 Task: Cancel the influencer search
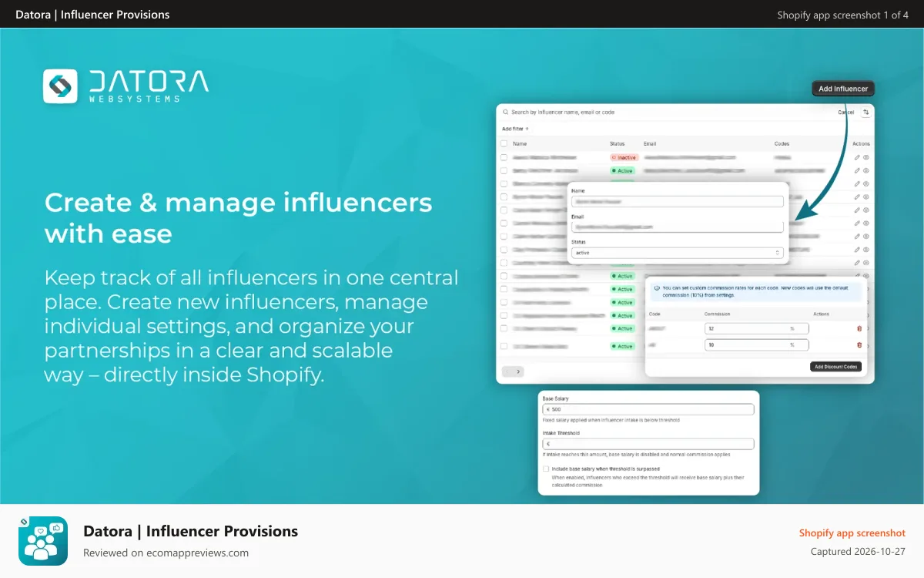845,113
